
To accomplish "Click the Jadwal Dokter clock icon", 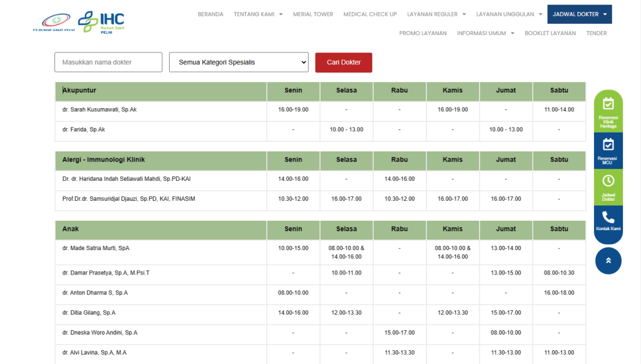I will (608, 181).
